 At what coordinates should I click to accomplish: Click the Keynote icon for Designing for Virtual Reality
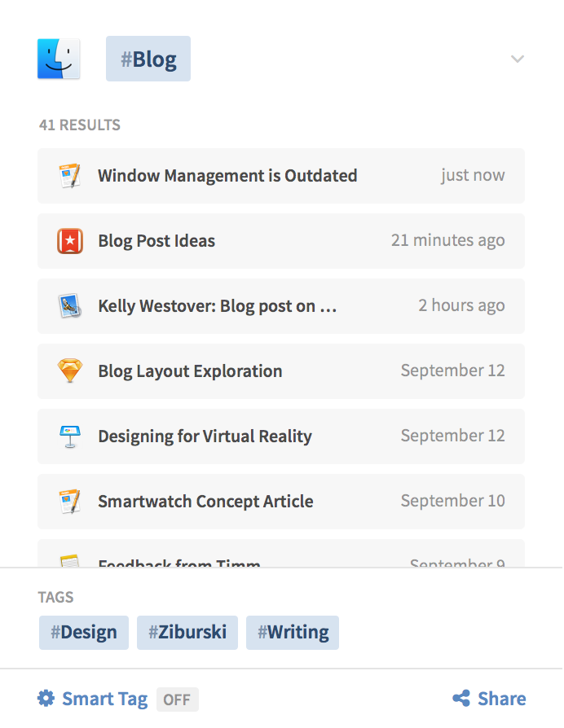pos(70,436)
